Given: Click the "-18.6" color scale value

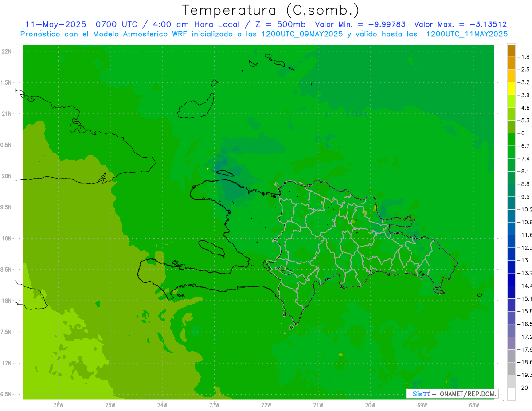Looking at the screenshot, I should [524, 362].
